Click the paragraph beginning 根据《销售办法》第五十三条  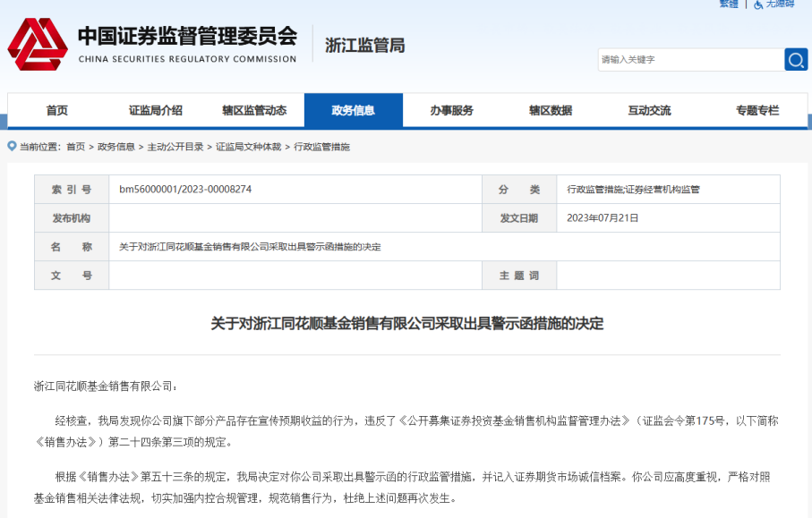coord(402,488)
